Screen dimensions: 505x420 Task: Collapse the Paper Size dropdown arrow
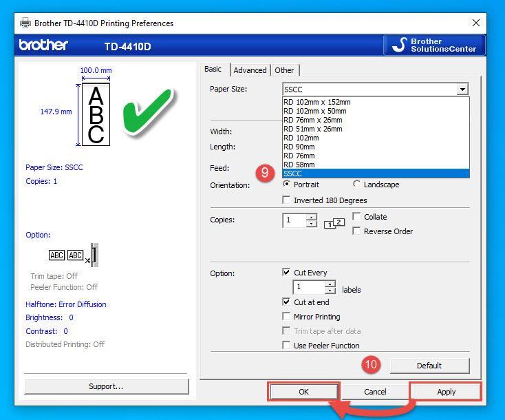point(462,90)
